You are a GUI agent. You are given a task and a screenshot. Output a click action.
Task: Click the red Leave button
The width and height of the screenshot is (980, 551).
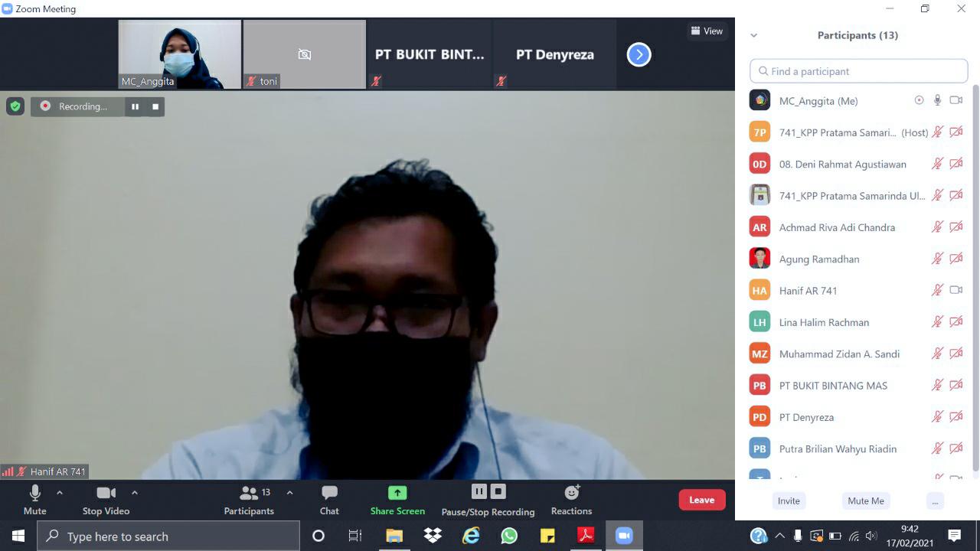(701, 500)
